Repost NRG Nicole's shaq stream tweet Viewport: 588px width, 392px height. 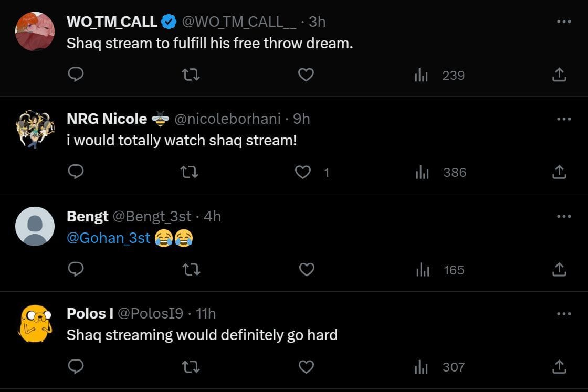(x=191, y=172)
